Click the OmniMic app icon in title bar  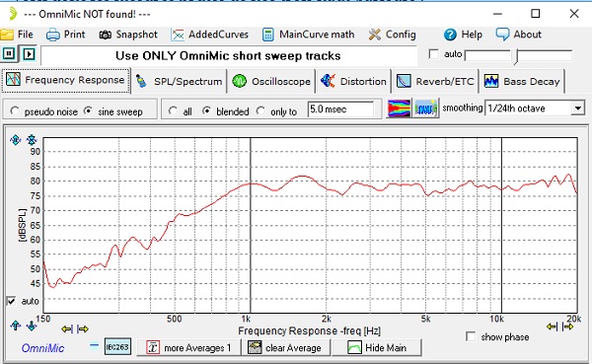click(x=13, y=14)
